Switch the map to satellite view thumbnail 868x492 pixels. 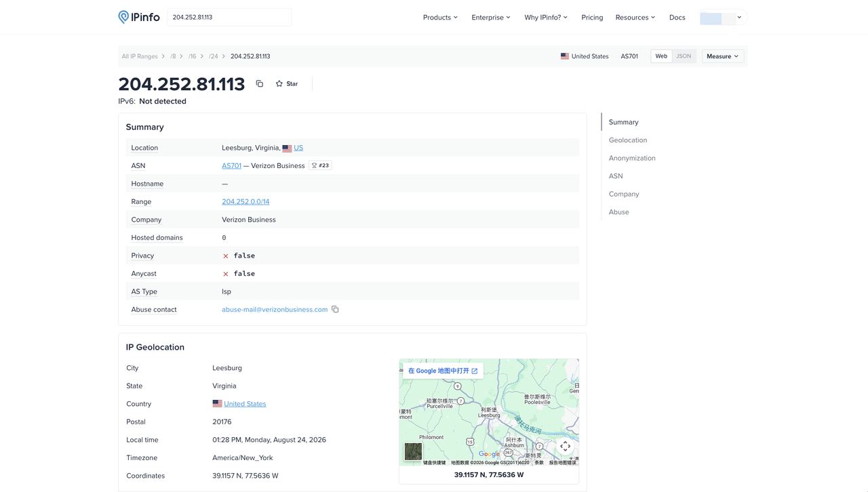click(413, 451)
